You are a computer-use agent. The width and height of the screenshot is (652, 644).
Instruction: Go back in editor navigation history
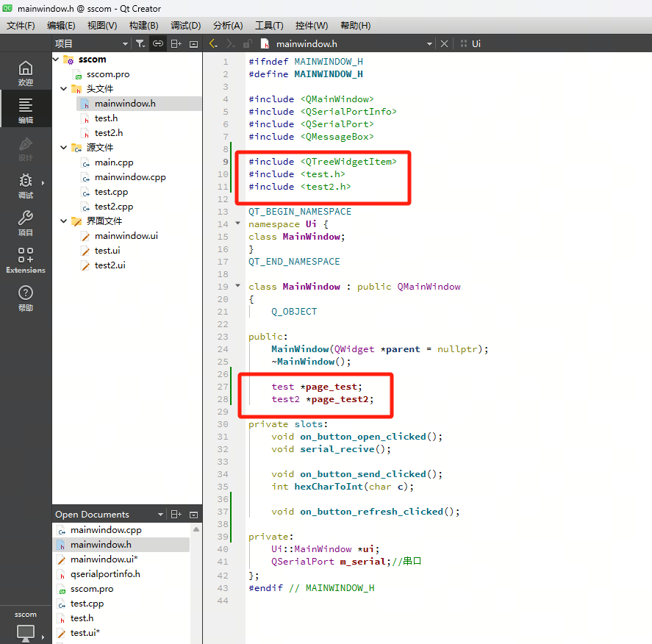tap(213, 43)
